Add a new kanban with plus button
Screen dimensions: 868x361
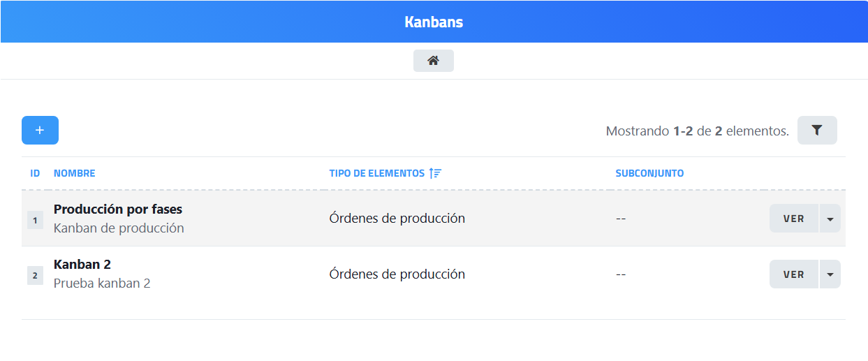(x=40, y=131)
